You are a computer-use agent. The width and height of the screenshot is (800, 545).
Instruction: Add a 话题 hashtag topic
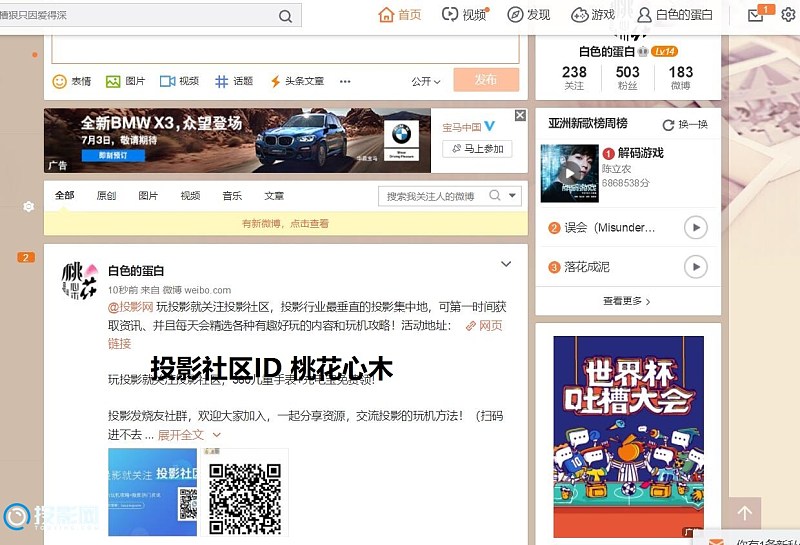coord(234,81)
